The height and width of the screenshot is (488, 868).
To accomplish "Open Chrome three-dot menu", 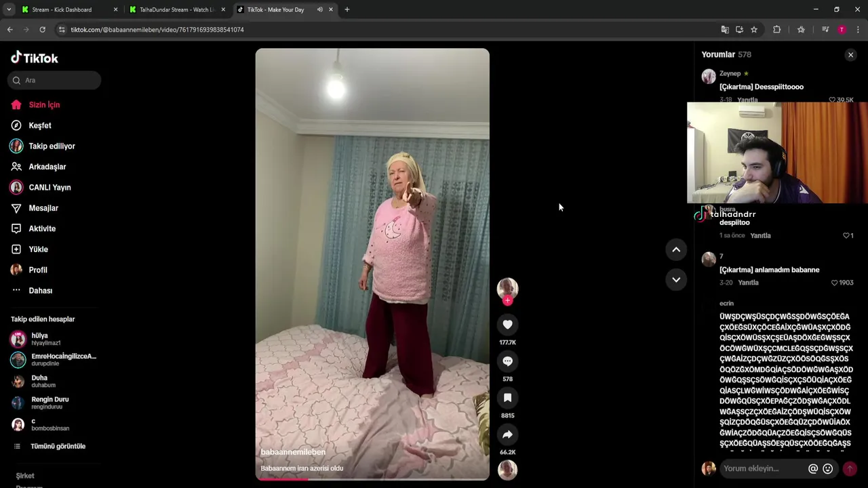I will pyautogui.click(x=858, y=30).
